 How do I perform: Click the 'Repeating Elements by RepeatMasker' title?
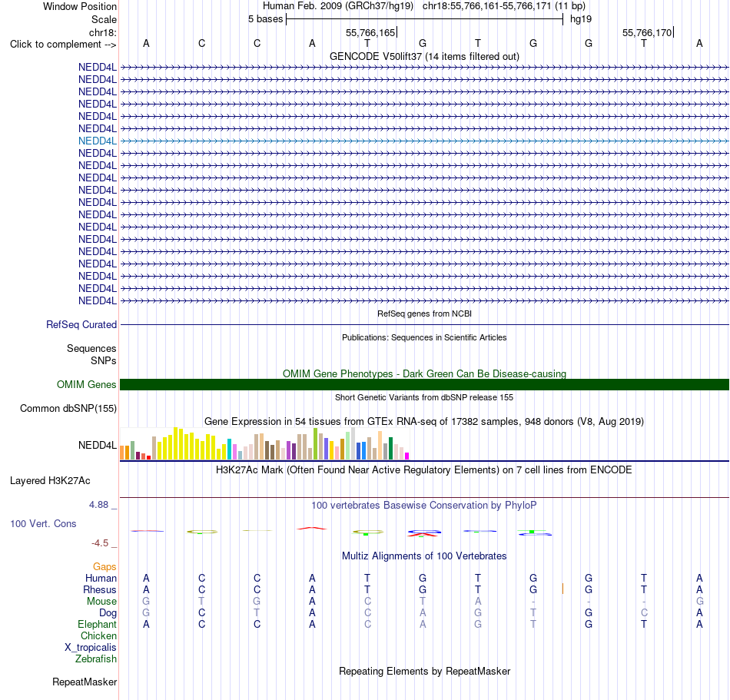point(424,671)
